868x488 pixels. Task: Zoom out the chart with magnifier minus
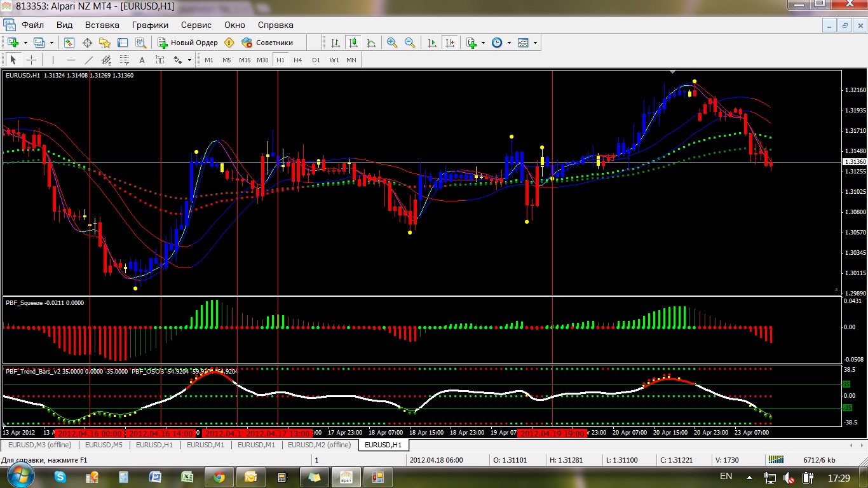tap(410, 43)
